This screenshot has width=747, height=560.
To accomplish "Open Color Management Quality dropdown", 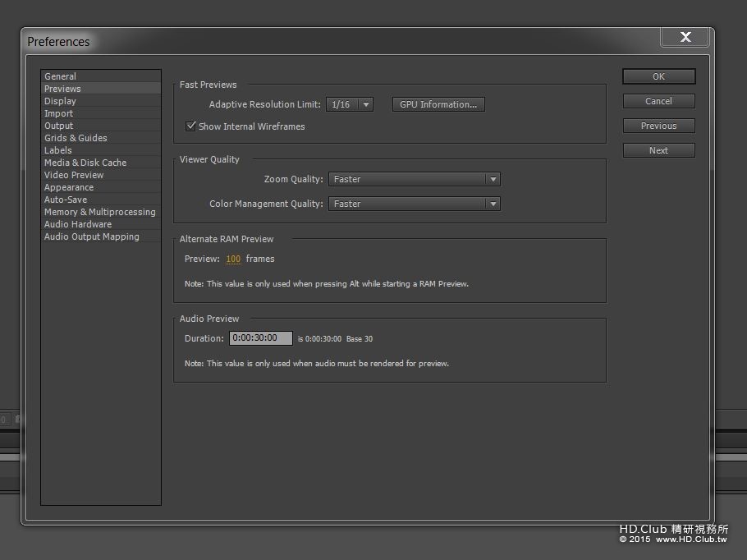I will (414, 204).
